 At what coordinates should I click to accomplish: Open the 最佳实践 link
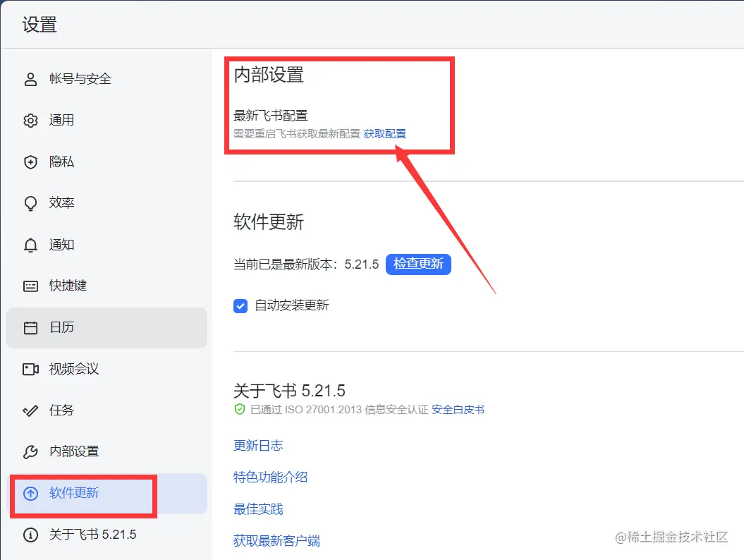point(258,509)
